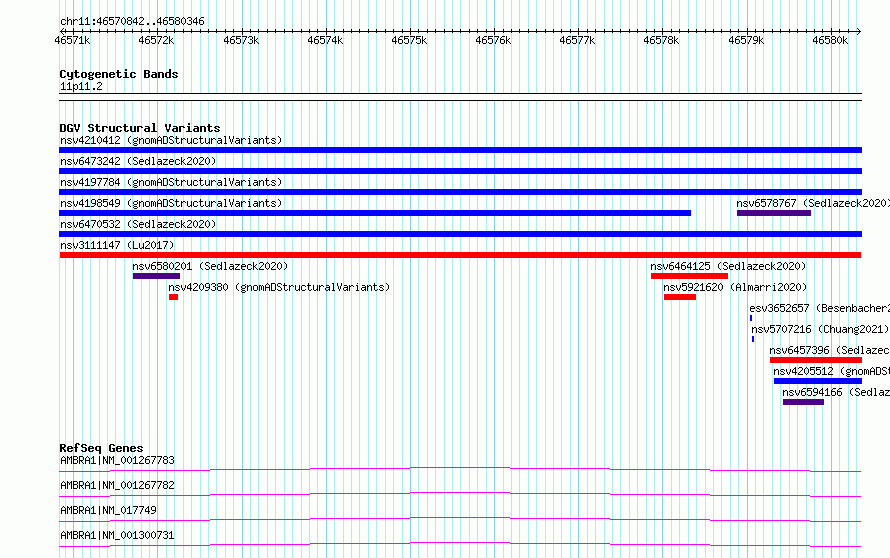Screen dimensions: 890x558
Task: Select the Cytogenetic Bands track title
Action: point(119,74)
